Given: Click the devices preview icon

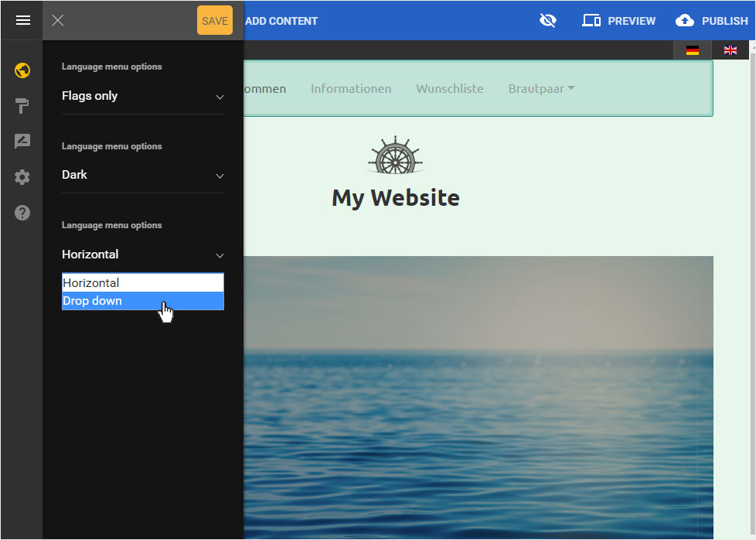Looking at the screenshot, I should (x=591, y=21).
